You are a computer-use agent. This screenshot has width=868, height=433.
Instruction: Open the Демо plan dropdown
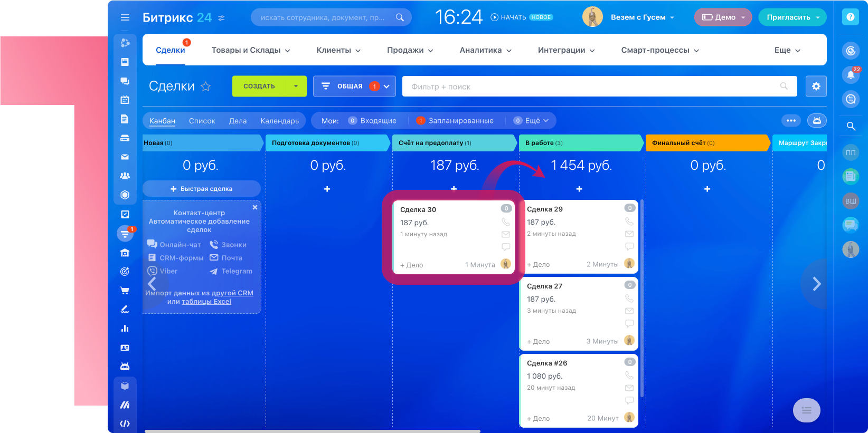coord(723,17)
